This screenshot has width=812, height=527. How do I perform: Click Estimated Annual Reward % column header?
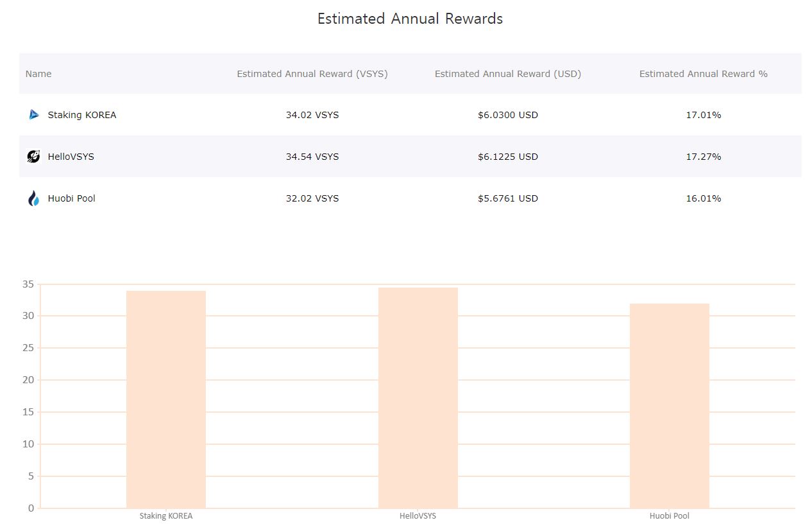point(704,74)
